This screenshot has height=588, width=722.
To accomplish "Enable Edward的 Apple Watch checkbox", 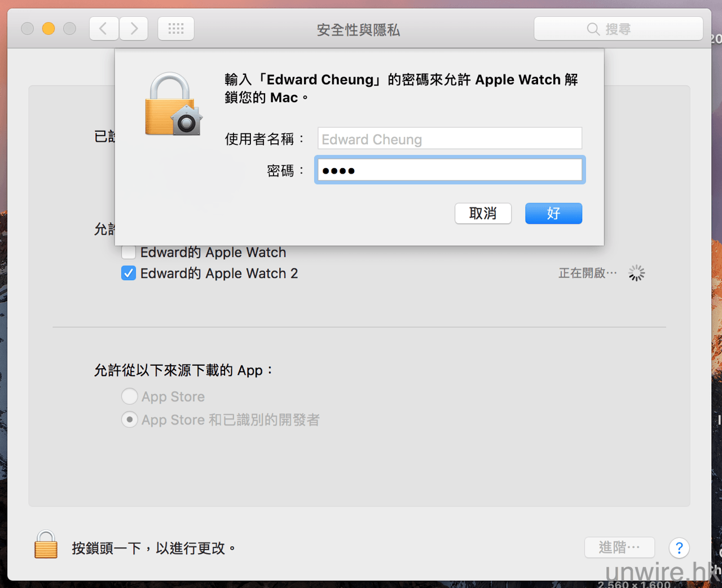I will coord(129,252).
